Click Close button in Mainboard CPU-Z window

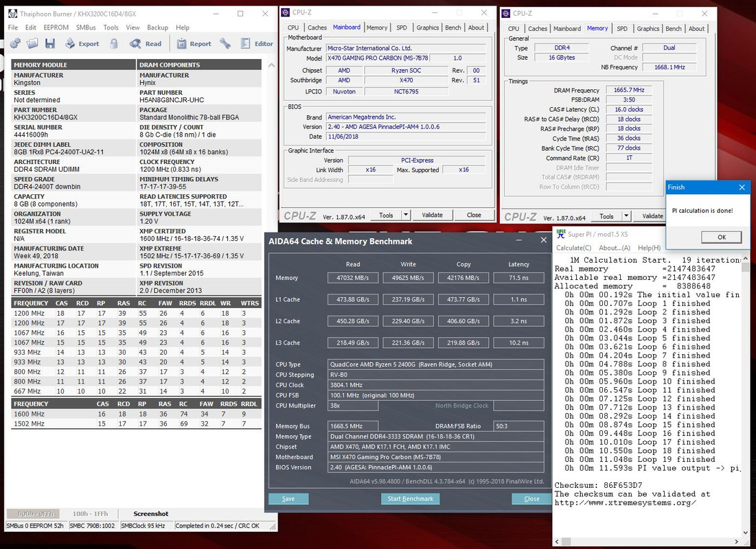click(474, 215)
